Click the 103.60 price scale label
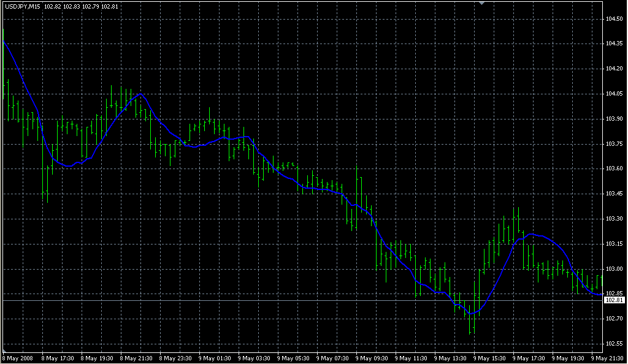 tap(614, 169)
